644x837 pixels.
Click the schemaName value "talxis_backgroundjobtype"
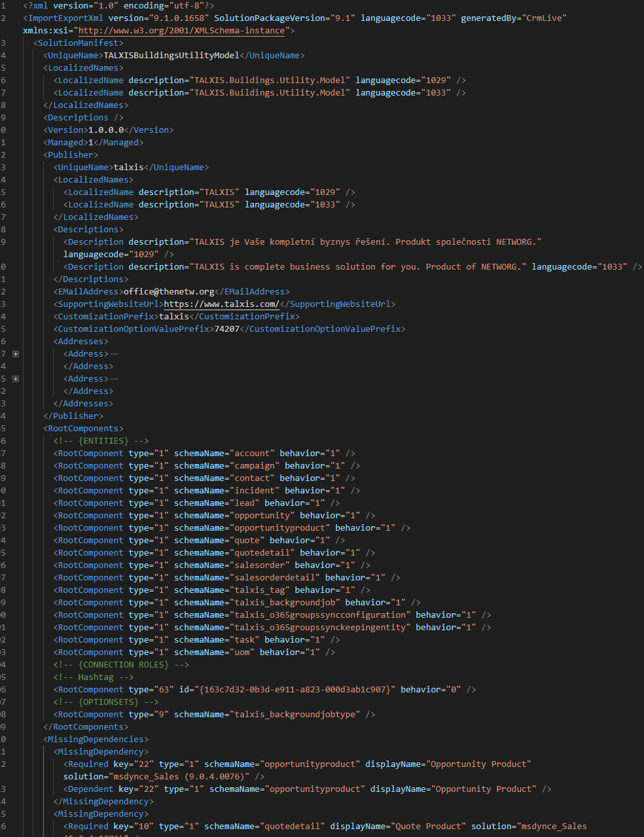pos(295,715)
